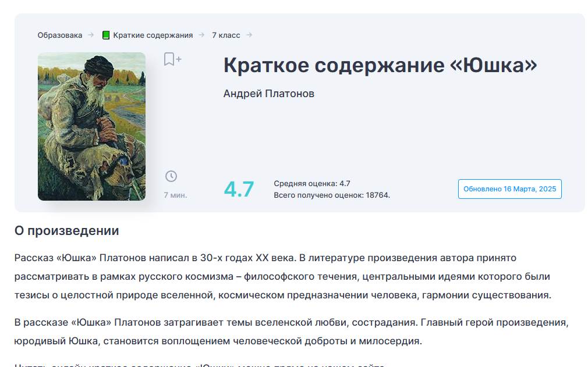Screen dimensions: 588x367
Task: Click the clock reading-time icon
Action: tap(171, 176)
